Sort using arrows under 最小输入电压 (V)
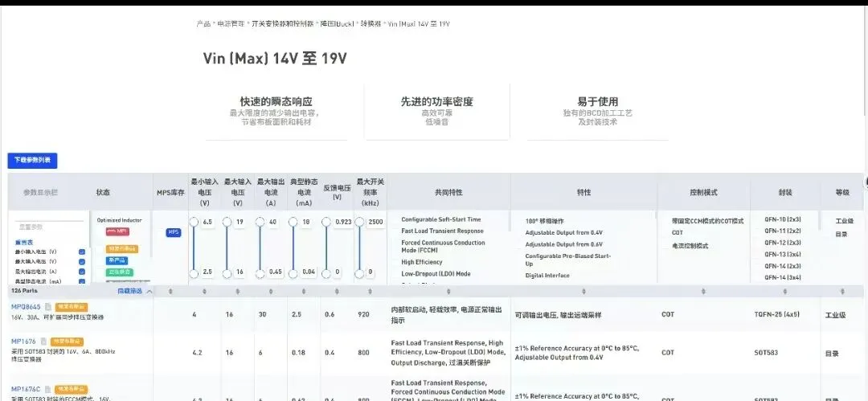Image resolution: width=868 pixels, height=401 pixels. 204,292
